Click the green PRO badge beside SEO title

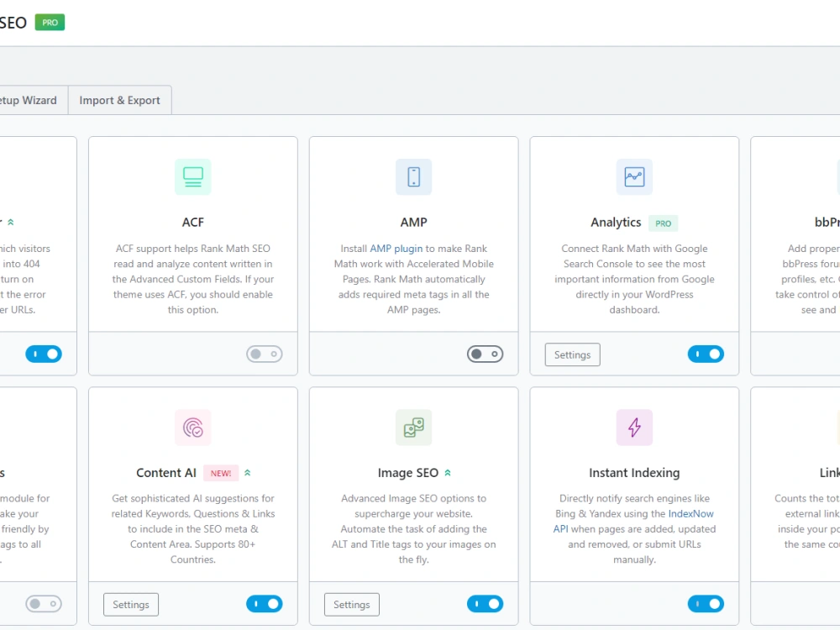click(50, 23)
